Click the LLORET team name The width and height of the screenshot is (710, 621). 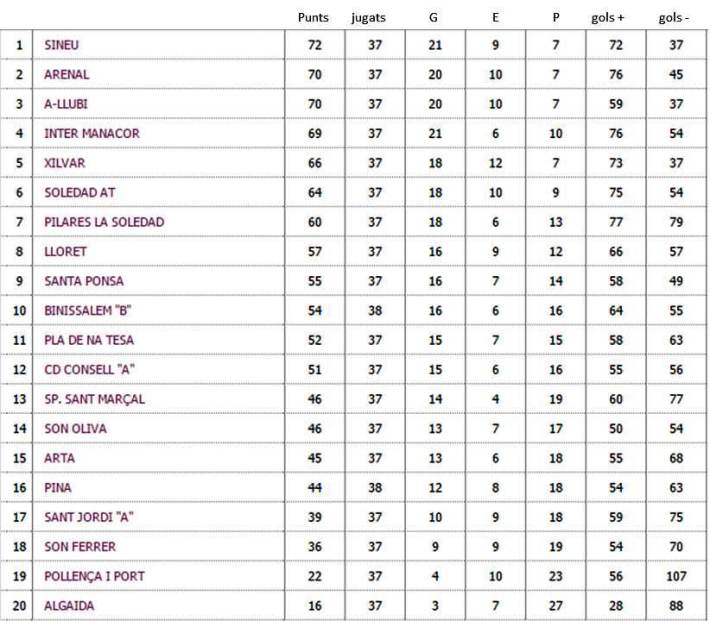point(65,252)
